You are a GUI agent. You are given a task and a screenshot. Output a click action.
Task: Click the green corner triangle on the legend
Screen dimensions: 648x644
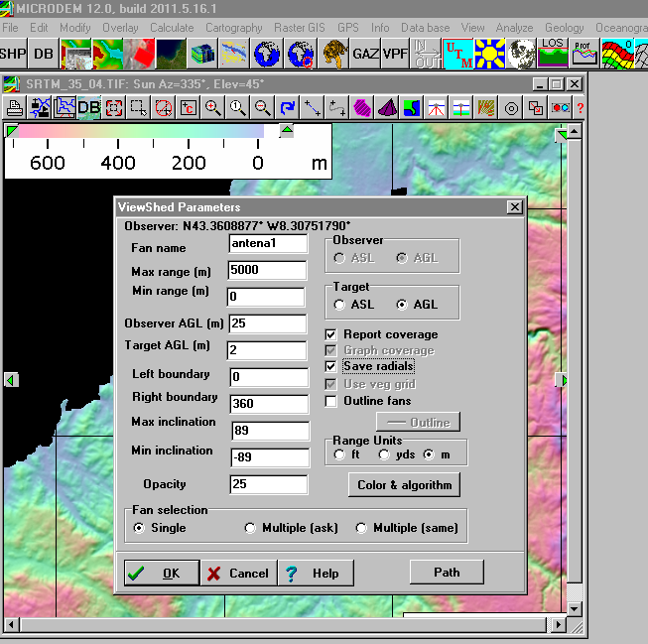click(12, 131)
